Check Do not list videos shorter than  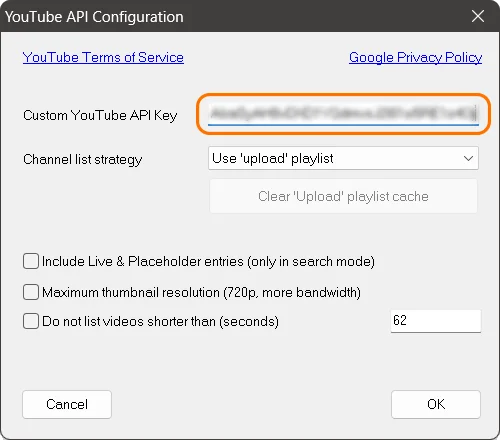click(x=31, y=321)
